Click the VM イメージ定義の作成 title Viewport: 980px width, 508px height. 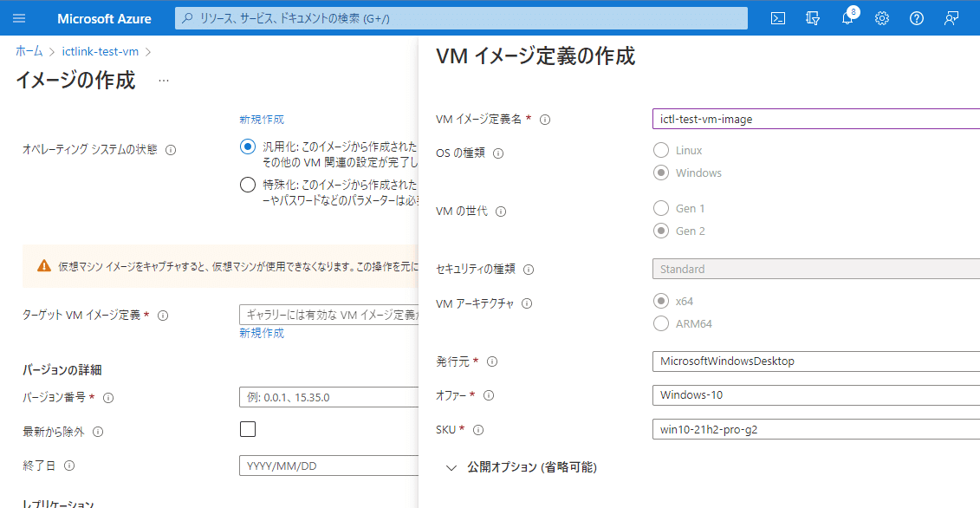coord(535,56)
